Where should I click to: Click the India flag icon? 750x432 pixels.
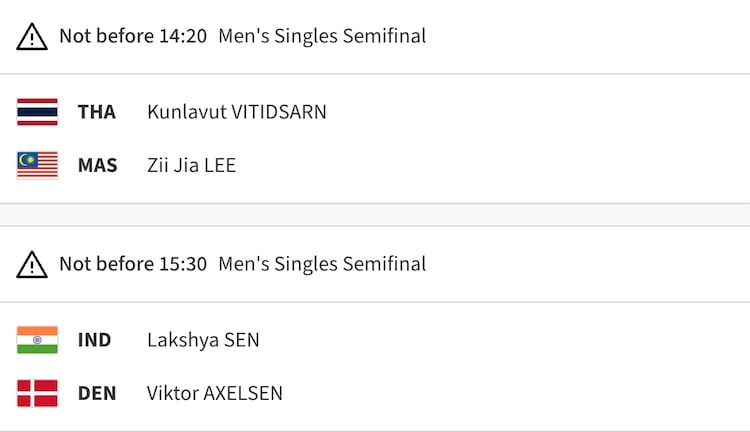[37, 340]
